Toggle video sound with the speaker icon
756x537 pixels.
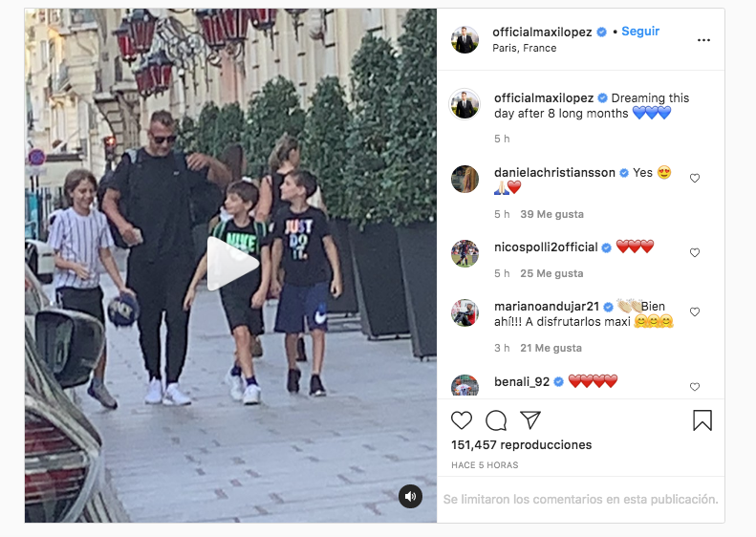(410, 497)
